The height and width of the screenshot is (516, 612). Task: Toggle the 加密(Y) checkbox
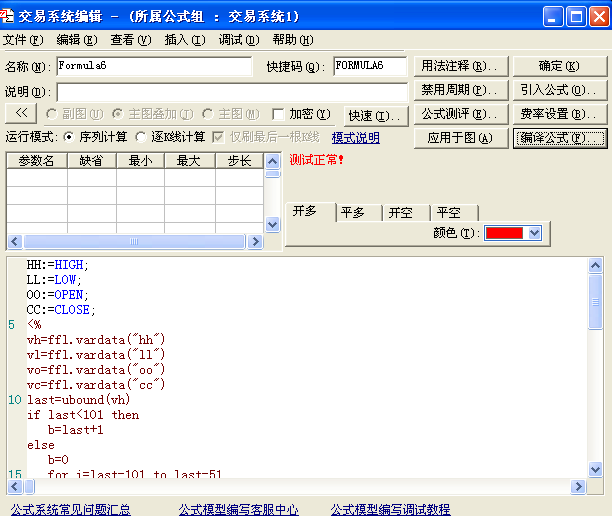tap(278, 114)
